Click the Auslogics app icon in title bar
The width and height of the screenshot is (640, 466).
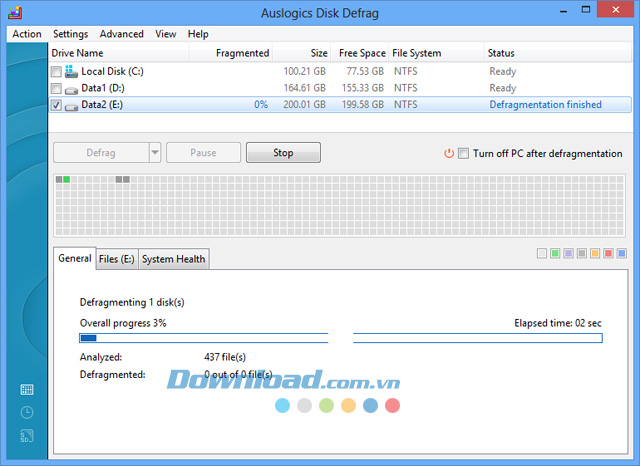pyautogui.click(x=15, y=13)
